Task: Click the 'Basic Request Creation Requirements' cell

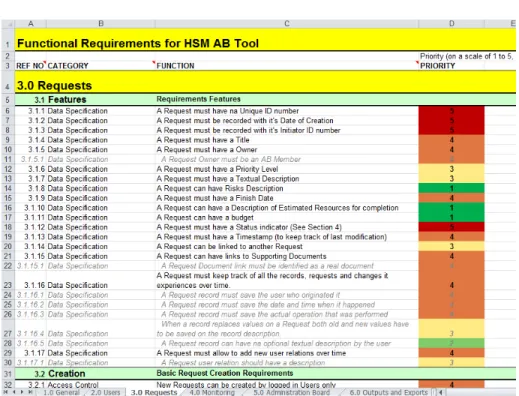Action: 287,373
